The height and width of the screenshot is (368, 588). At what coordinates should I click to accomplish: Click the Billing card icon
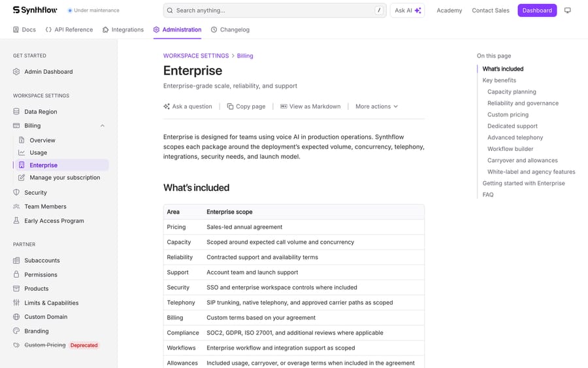16,125
